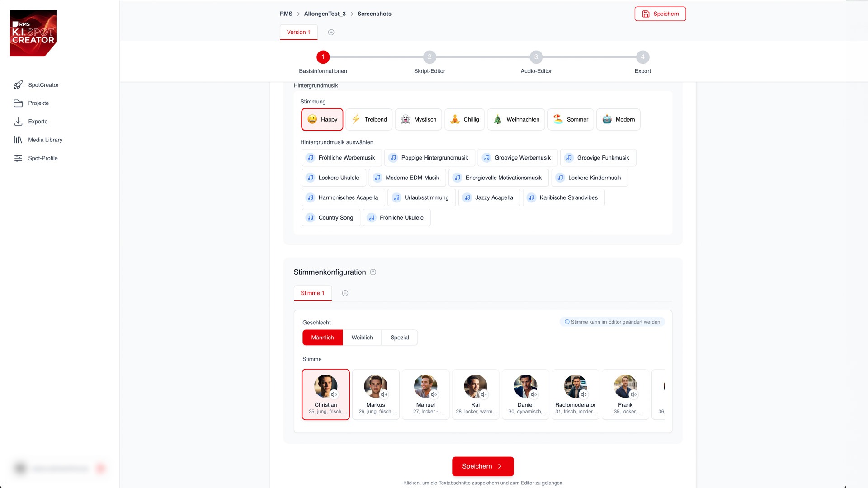868x488 pixels.
Task: Open the Spot-Profile settings
Action: pos(43,158)
